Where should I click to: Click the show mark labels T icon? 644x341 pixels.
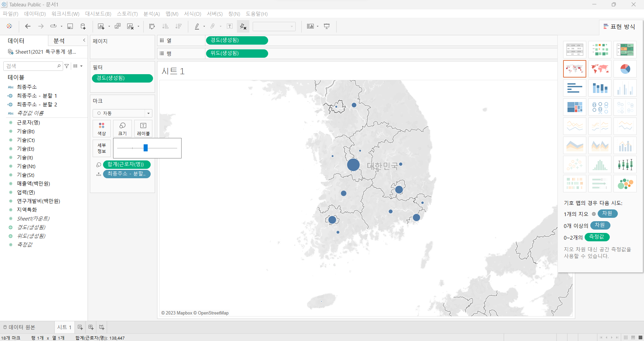click(230, 26)
